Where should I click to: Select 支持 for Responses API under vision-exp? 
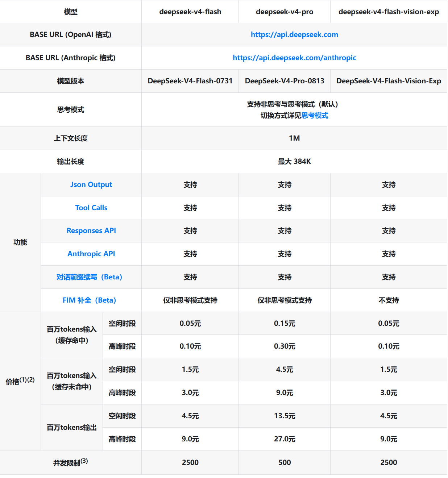[x=389, y=231]
